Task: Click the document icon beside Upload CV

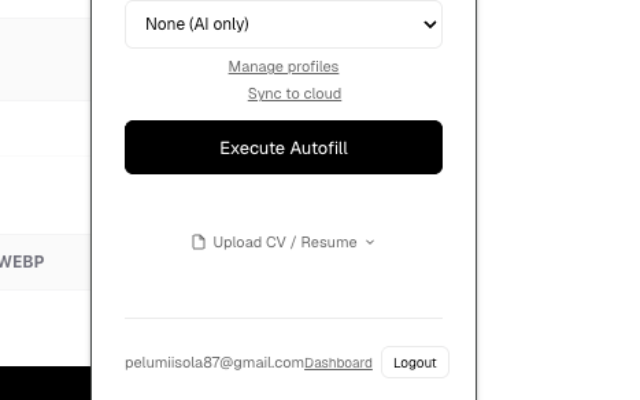Action: [x=198, y=242]
